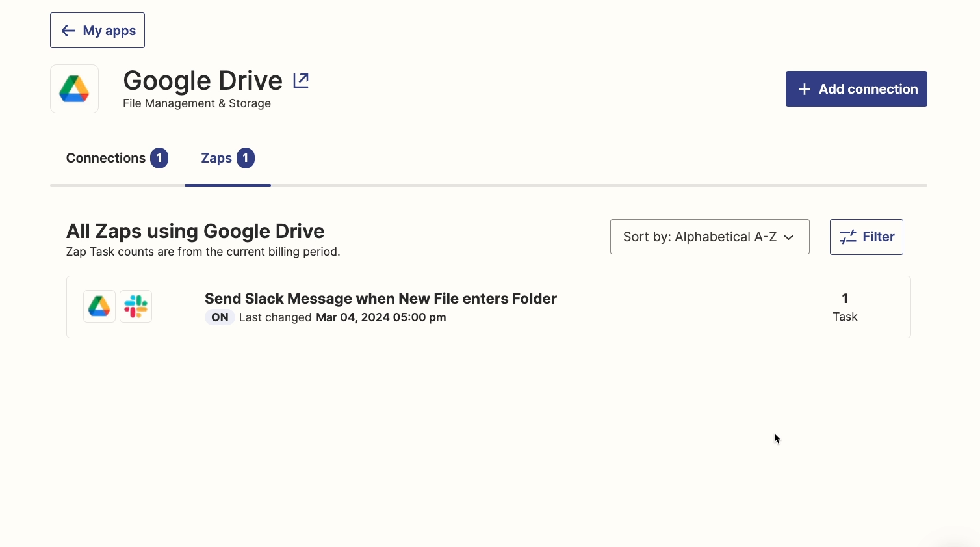Click the 1 Task count
The height and width of the screenshot is (547, 980).
(x=845, y=307)
